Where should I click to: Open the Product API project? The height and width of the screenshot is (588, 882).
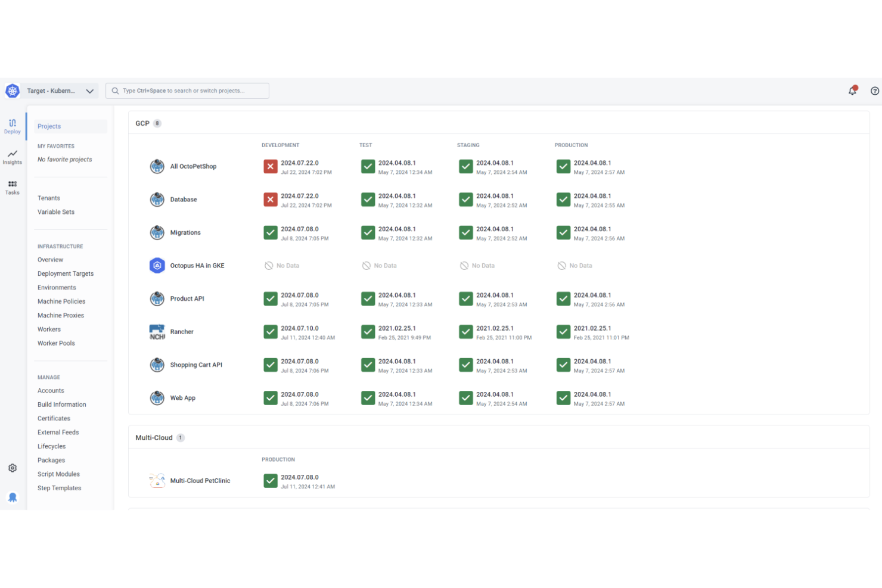click(187, 298)
